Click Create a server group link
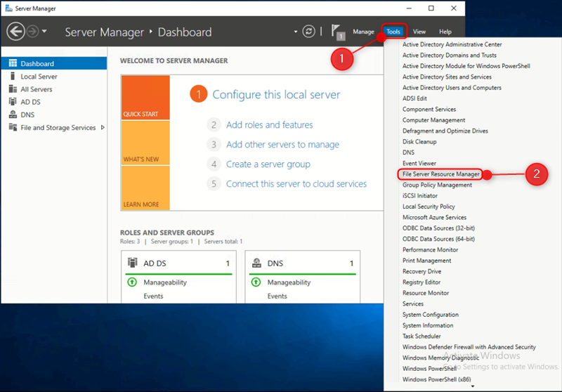This screenshot has width=562, height=392. (x=268, y=164)
